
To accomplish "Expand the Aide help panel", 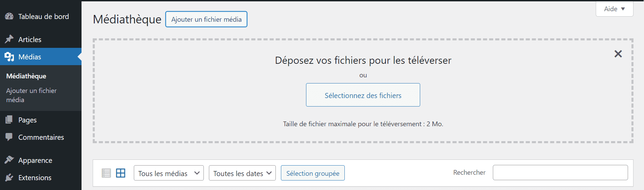I will [614, 9].
